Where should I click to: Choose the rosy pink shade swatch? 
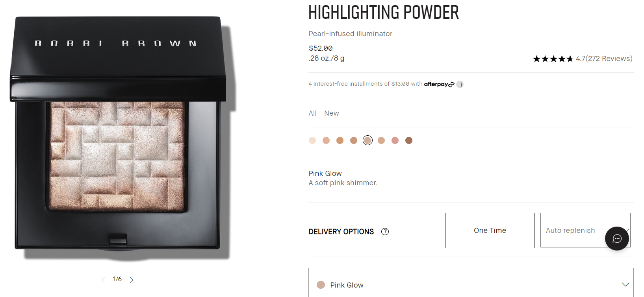tap(395, 140)
